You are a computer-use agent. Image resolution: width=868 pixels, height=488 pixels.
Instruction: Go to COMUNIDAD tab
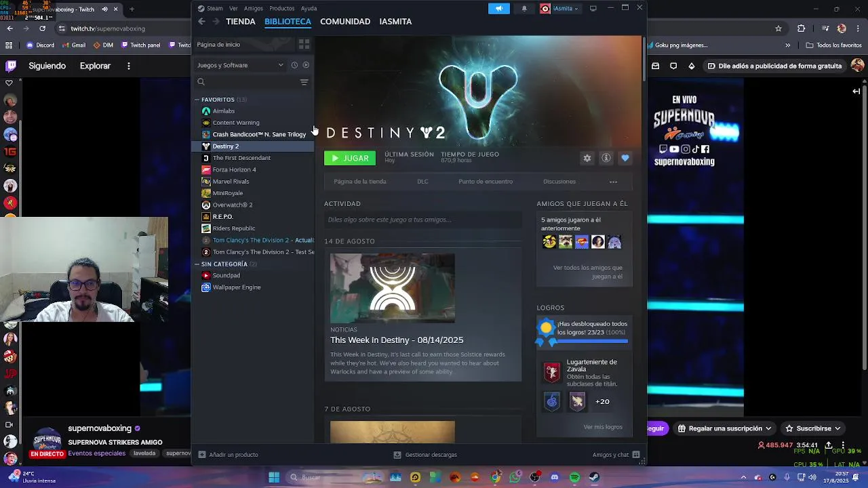(x=345, y=22)
